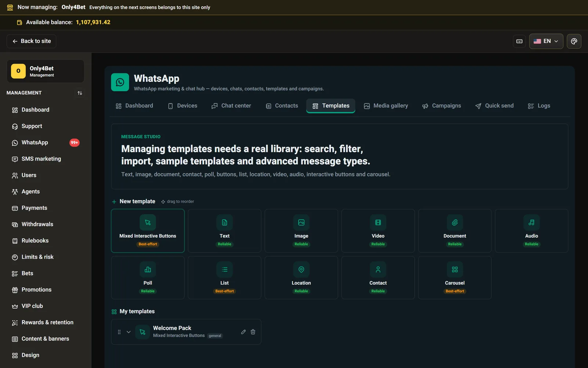Toggle Management menu sort arrows icon
This screenshot has width=588, height=368.
(80, 93)
